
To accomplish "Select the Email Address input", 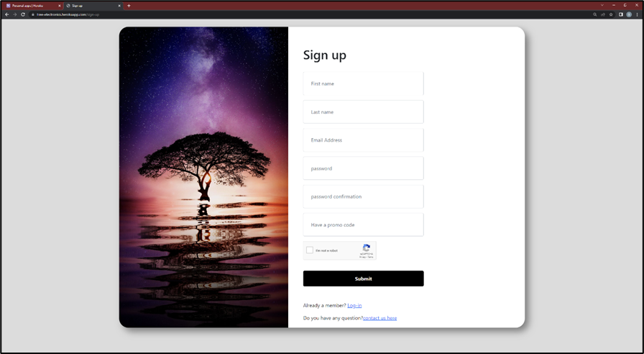I will [363, 140].
